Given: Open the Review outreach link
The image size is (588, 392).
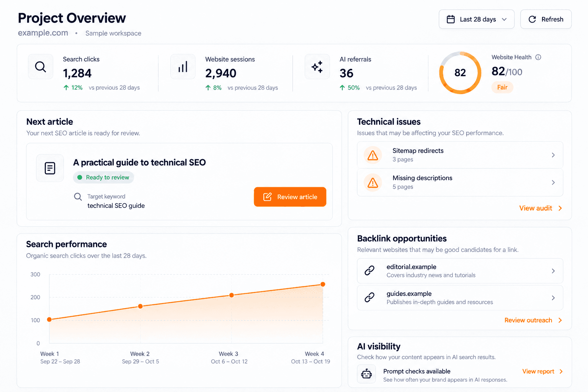Looking at the screenshot, I should (528, 320).
